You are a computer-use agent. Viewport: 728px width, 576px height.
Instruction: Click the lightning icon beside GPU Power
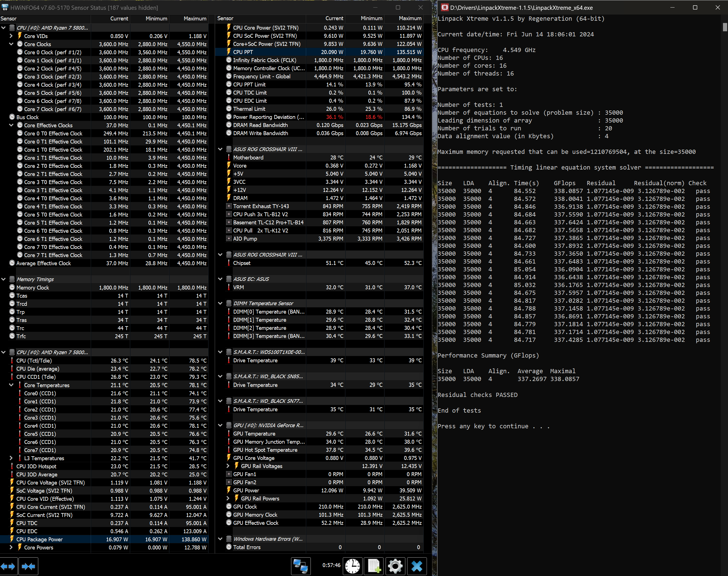[x=229, y=490]
